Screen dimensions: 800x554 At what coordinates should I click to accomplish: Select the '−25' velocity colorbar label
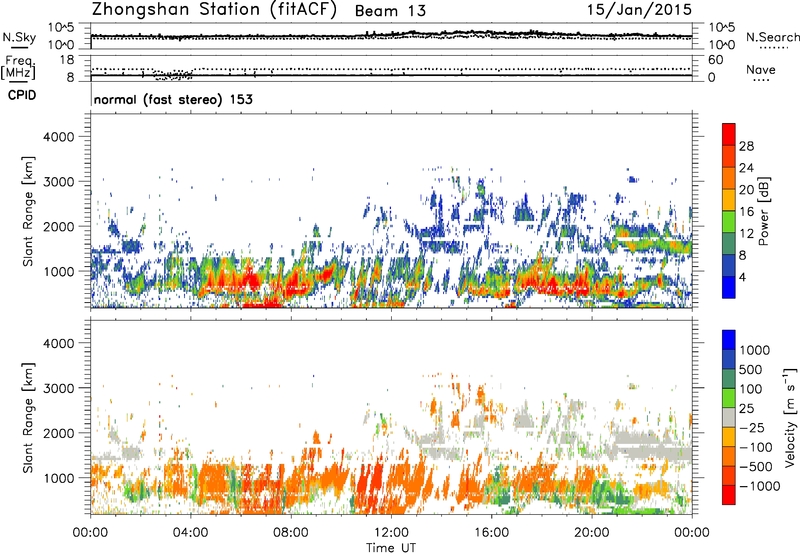(x=752, y=427)
